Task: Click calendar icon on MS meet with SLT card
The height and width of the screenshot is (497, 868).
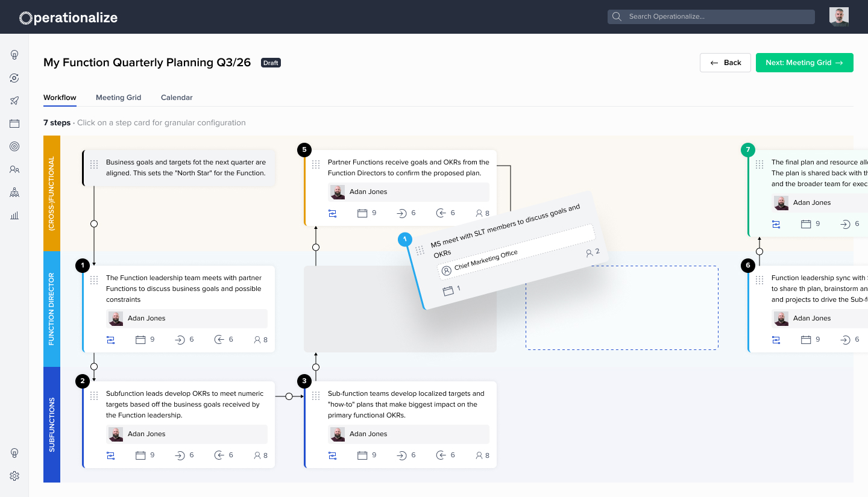Action: [447, 291]
